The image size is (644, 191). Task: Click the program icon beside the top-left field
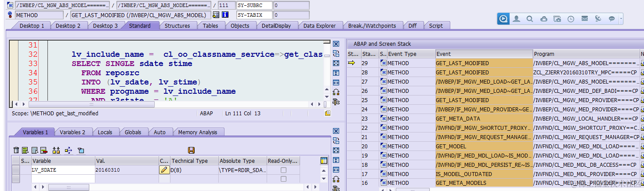(11, 5)
